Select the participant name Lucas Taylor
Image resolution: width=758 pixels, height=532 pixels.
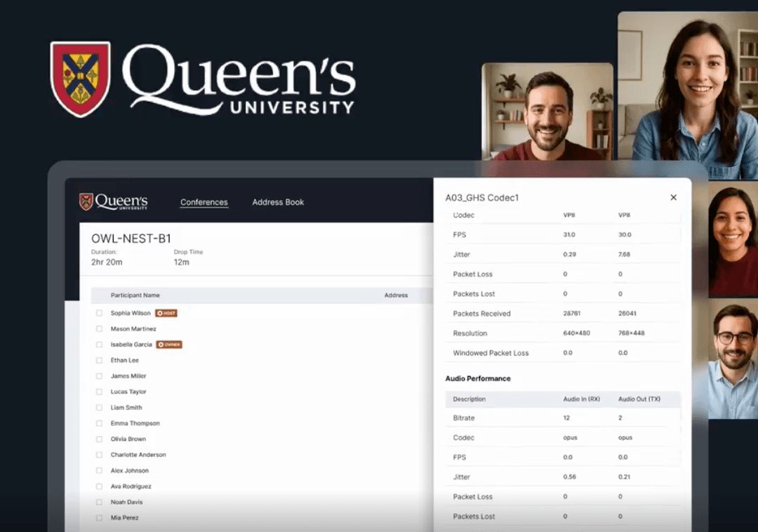pyautogui.click(x=128, y=392)
